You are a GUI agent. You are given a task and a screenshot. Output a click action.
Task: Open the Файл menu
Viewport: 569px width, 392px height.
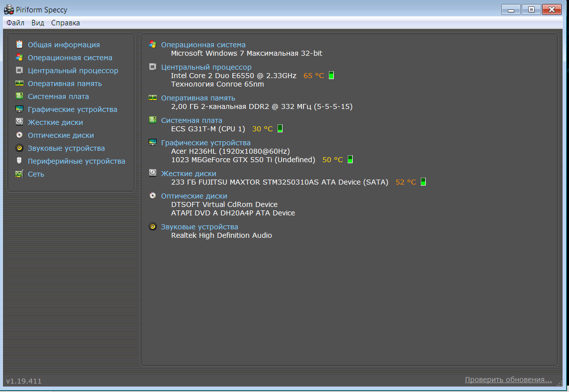(x=15, y=23)
